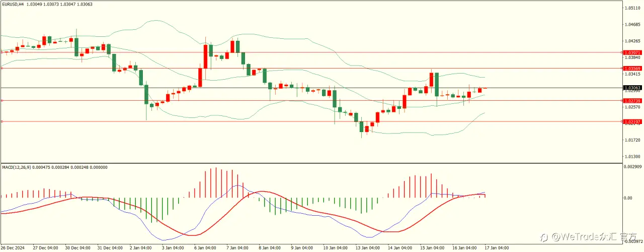
Task: Click the 1.04265 price axis value
Action: tap(632, 41)
